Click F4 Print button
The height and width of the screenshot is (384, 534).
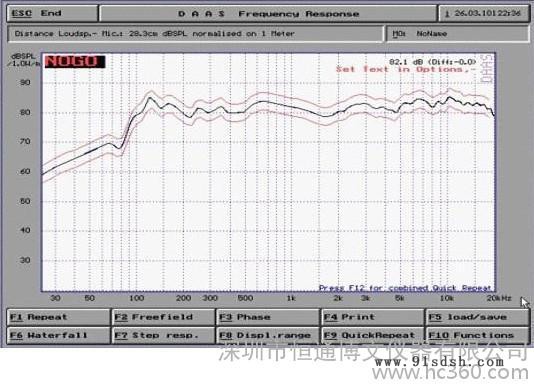click(373, 317)
